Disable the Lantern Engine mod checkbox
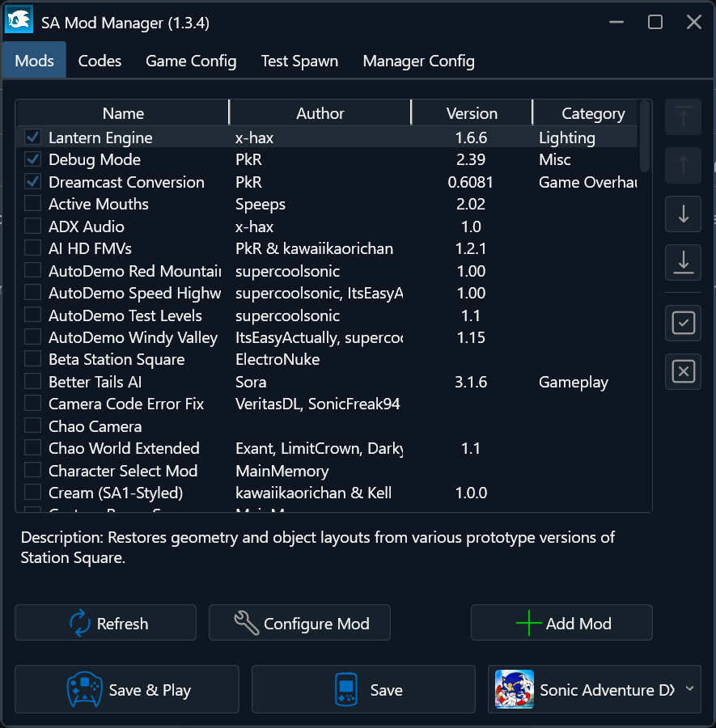716x728 pixels. pos(33,138)
